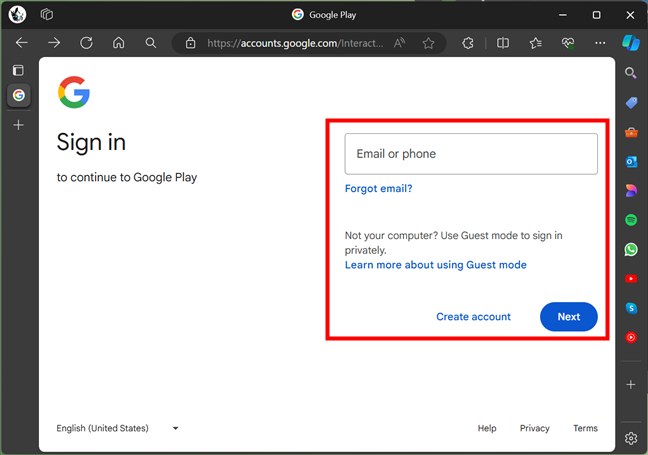This screenshot has width=648, height=455.
Task: Open the Favorites list icon
Action: click(x=536, y=43)
